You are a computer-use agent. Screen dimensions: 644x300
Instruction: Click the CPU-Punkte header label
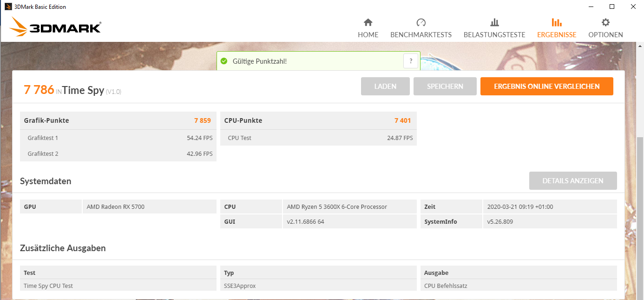pos(243,120)
